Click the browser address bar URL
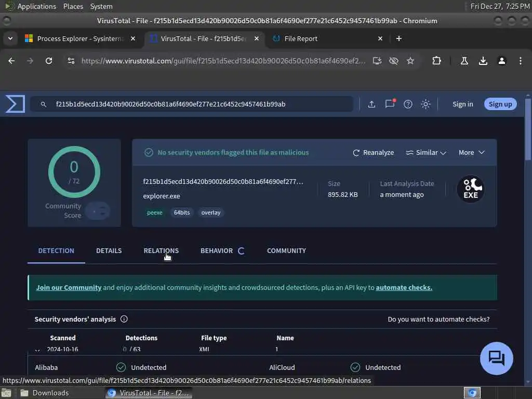The width and height of the screenshot is (532, 399). pyautogui.click(x=223, y=61)
